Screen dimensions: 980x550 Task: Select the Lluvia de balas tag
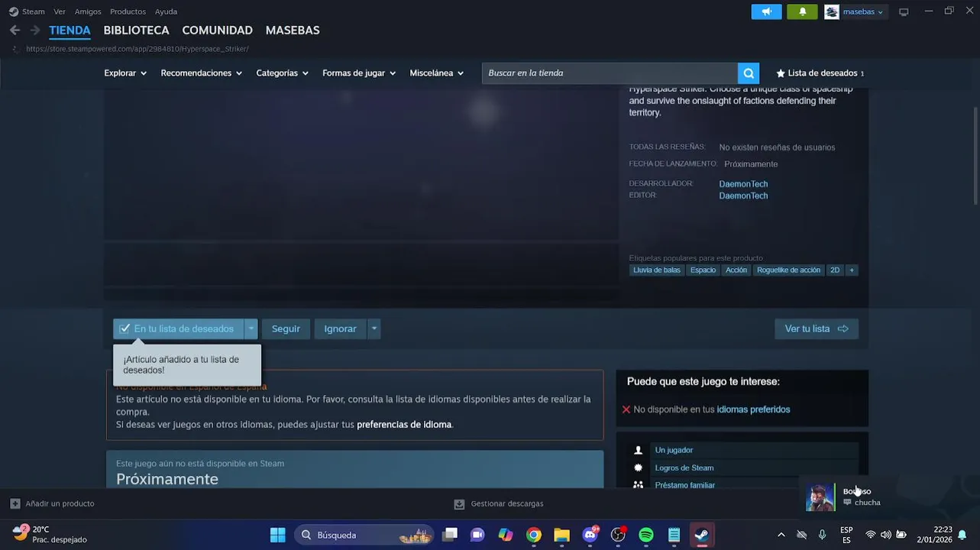pyautogui.click(x=656, y=270)
